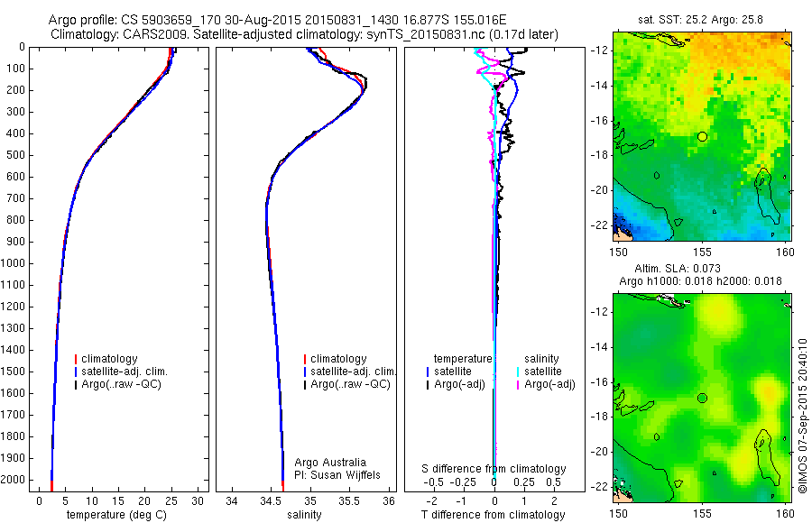This screenshot has height=523, width=812.
Task: Click the float location circle on SST map
Action: point(702,137)
